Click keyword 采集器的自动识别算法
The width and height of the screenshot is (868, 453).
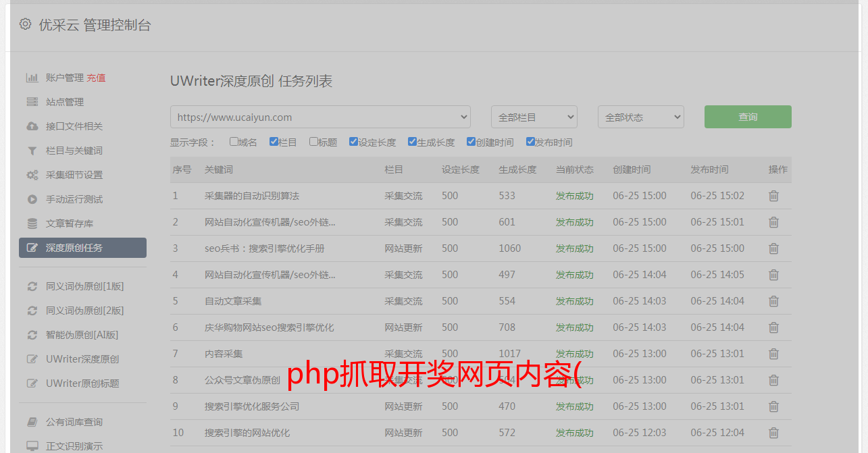click(252, 196)
